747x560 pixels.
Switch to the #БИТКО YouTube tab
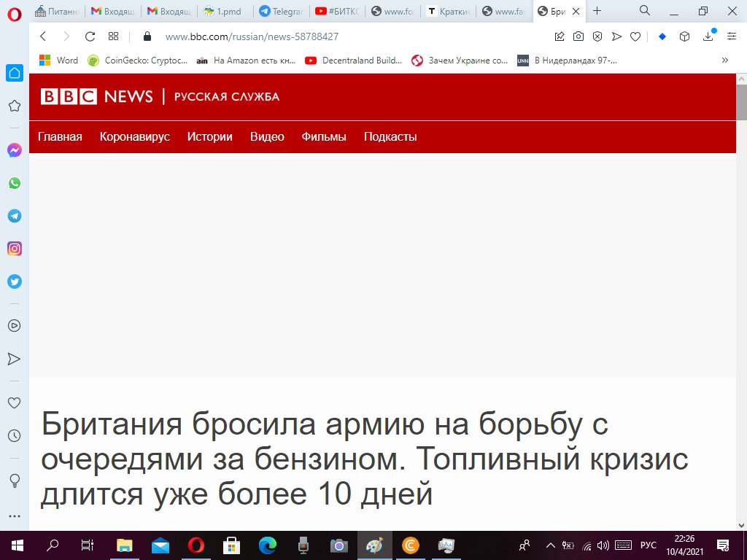336,11
